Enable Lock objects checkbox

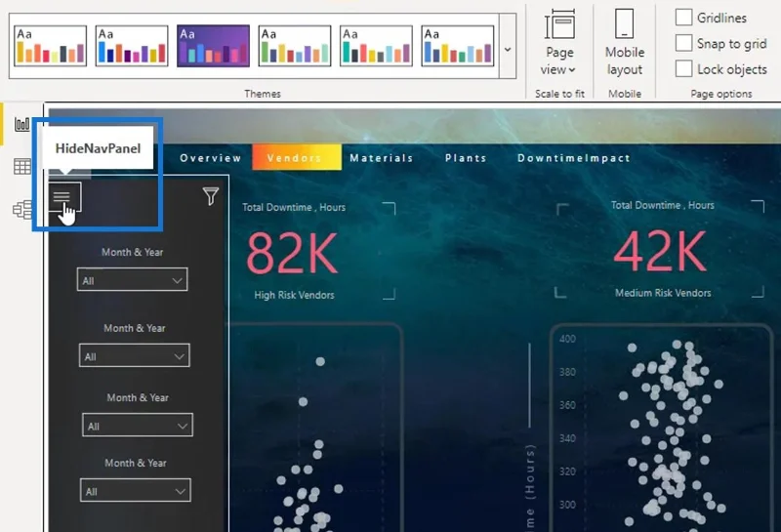coord(683,68)
